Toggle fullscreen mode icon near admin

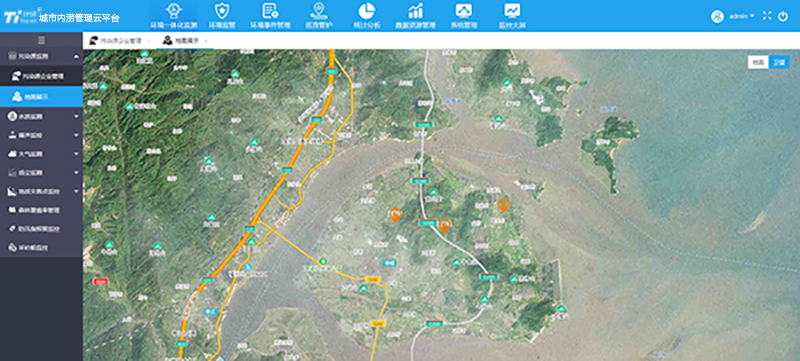point(767,16)
